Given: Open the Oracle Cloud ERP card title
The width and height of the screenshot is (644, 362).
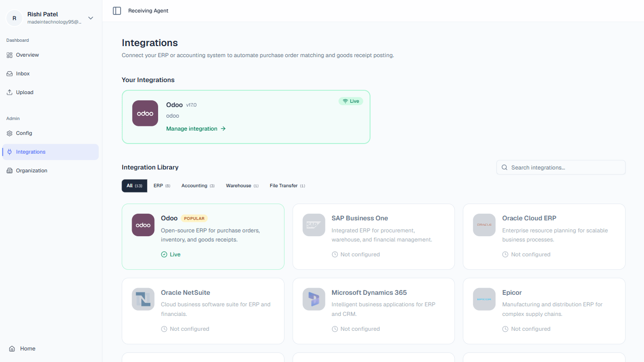Looking at the screenshot, I should [x=529, y=218].
